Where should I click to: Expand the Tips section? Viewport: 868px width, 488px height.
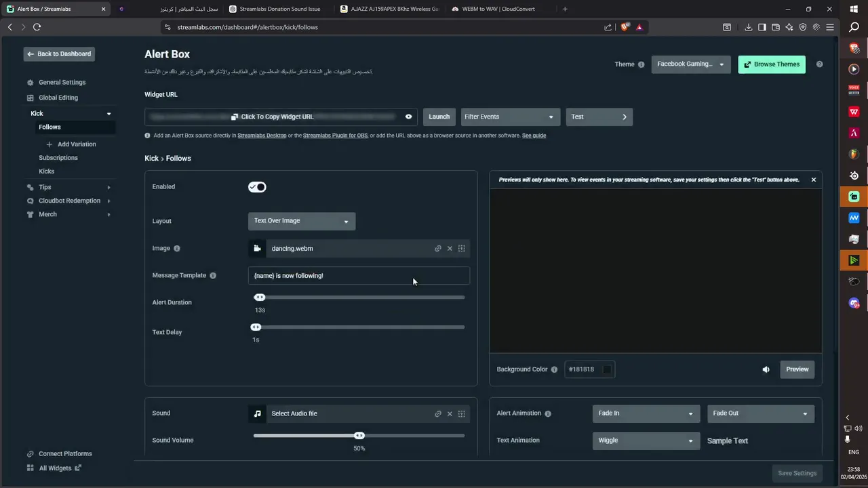click(108, 187)
